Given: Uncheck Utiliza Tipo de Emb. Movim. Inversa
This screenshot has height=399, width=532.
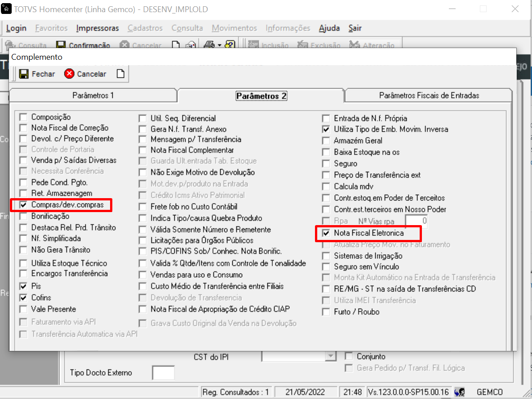Looking at the screenshot, I should click(x=326, y=129).
